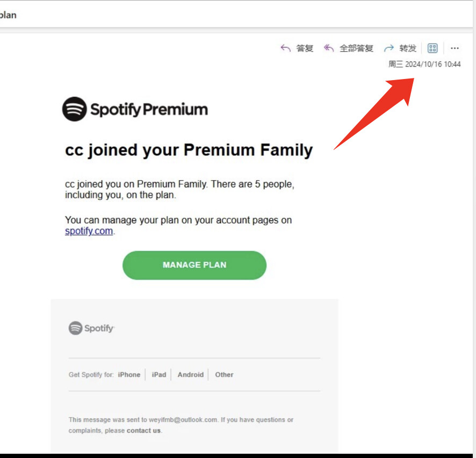Click the vertical scrollbar on the right edge

(474, 228)
